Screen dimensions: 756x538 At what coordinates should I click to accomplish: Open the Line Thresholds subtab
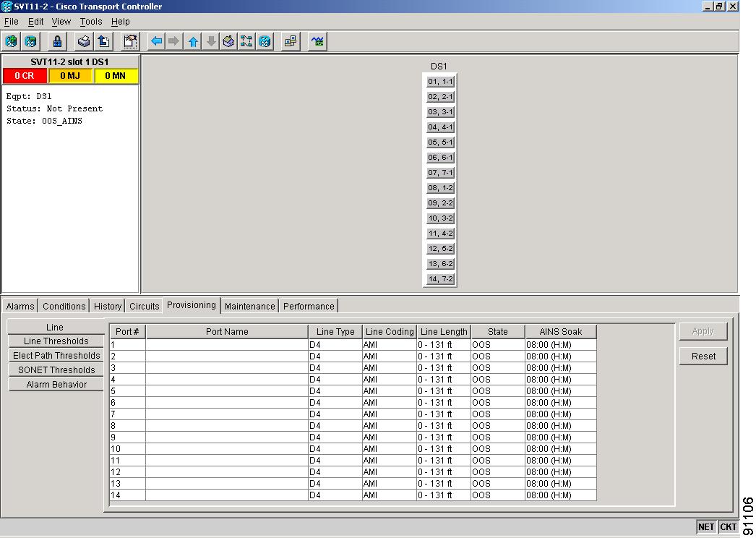click(56, 341)
